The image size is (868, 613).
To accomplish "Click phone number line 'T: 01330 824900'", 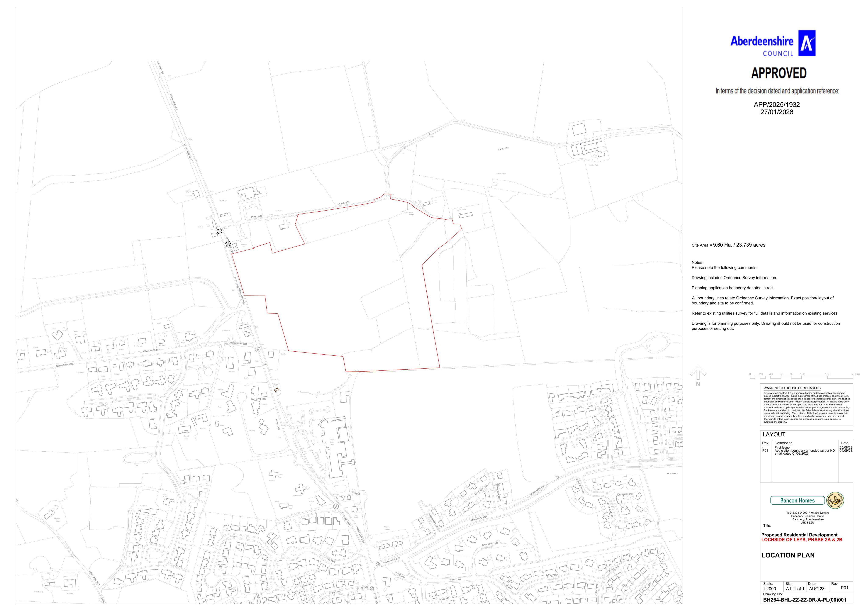I will coord(808,513).
